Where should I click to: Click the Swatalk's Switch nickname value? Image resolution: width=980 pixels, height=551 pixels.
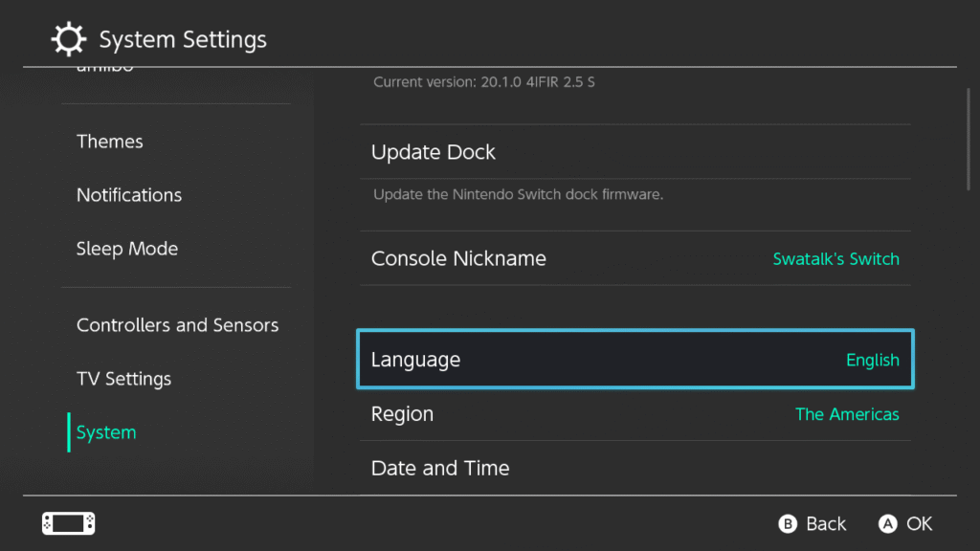[835, 259]
